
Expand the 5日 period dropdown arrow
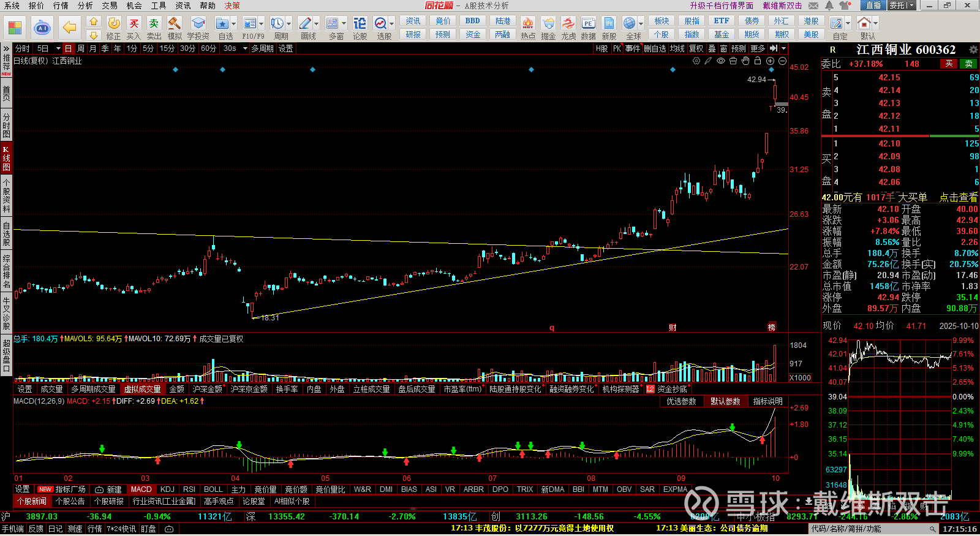58,48
